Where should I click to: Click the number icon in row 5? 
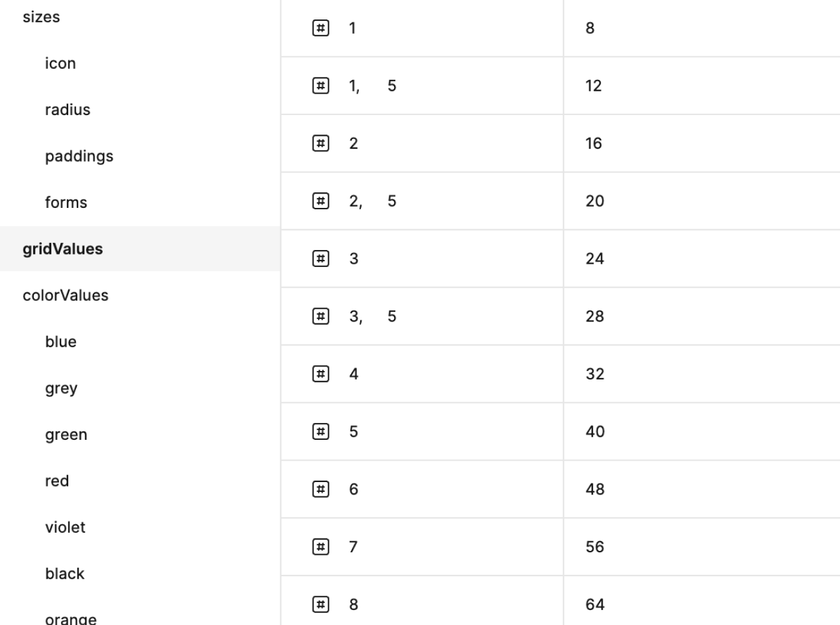[321, 431]
